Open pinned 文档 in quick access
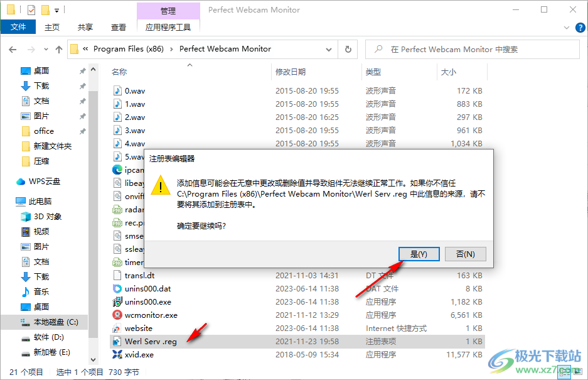Image resolution: width=588 pixels, height=380 pixels. point(41,100)
